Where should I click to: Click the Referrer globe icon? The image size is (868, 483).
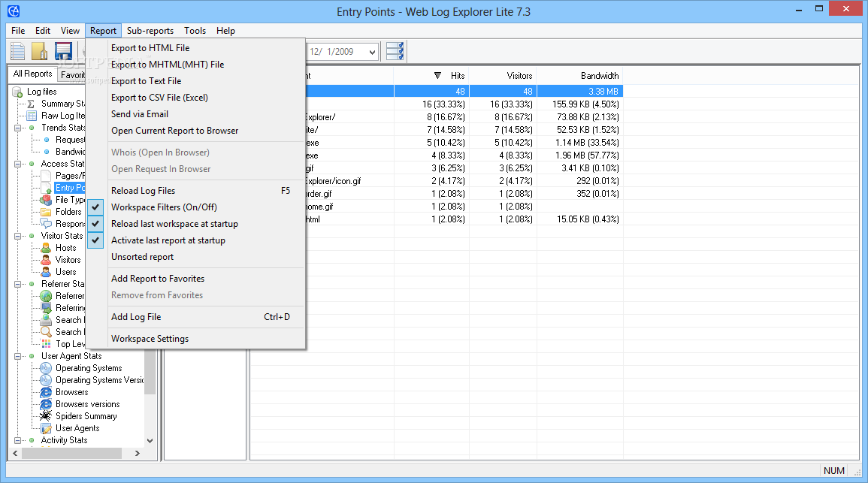tap(47, 296)
